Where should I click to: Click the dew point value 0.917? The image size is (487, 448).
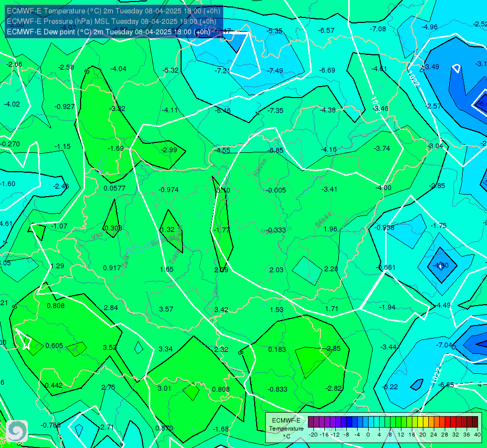pyautogui.click(x=112, y=268)
